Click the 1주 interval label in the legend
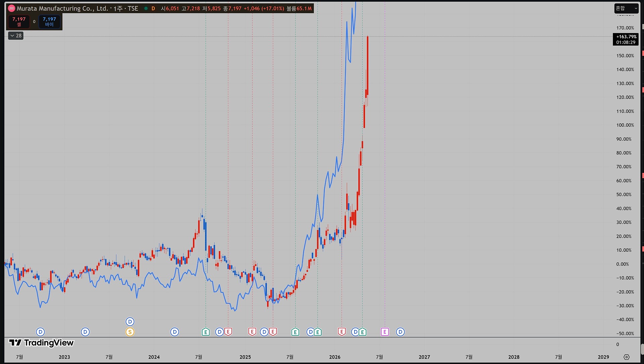The height and width of the screenshot is (364, 644). pos(118,8)
